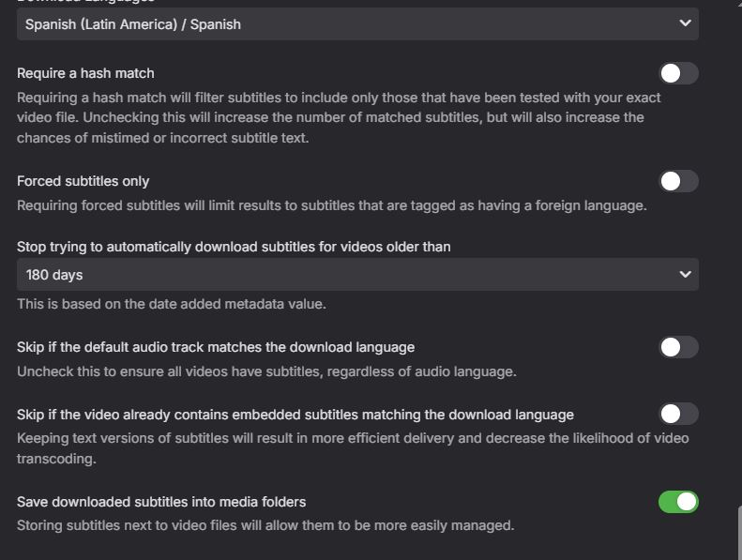
Task: Click the "based on the date added metadata" note
Action: click(x=172, y=304)
